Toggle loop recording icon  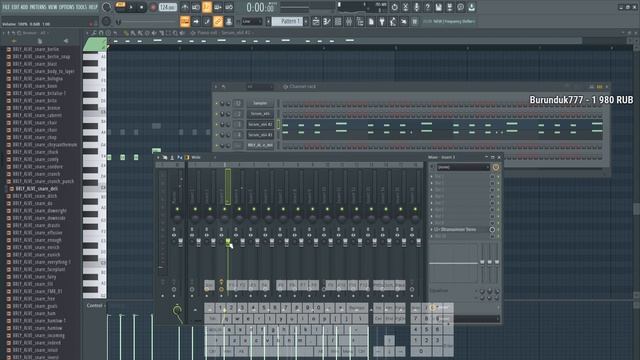229,7
